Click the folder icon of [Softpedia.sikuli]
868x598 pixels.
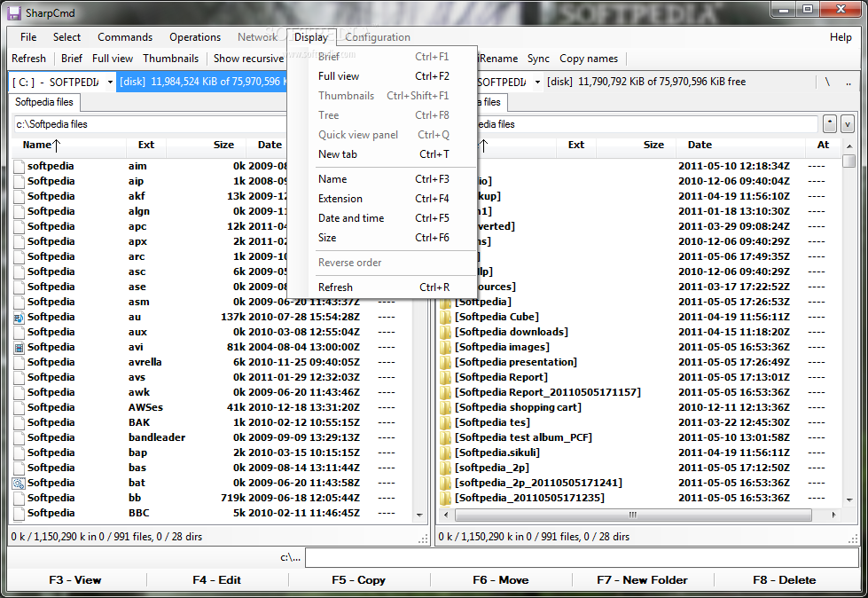[446, 452]
